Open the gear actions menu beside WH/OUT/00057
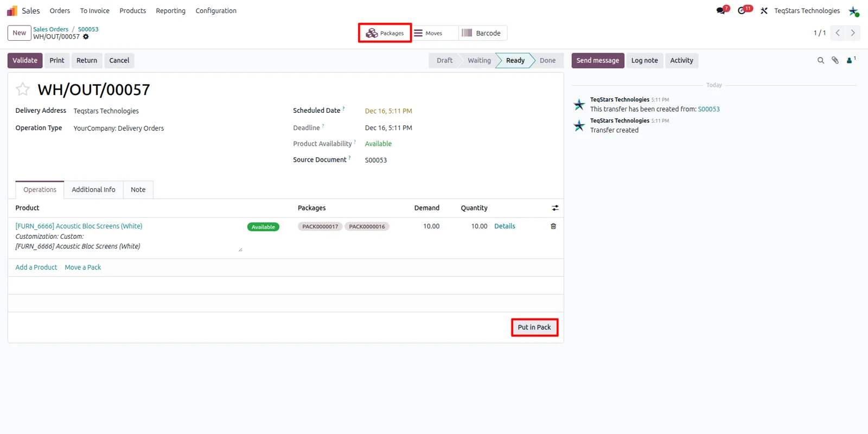 pos(86,37)
